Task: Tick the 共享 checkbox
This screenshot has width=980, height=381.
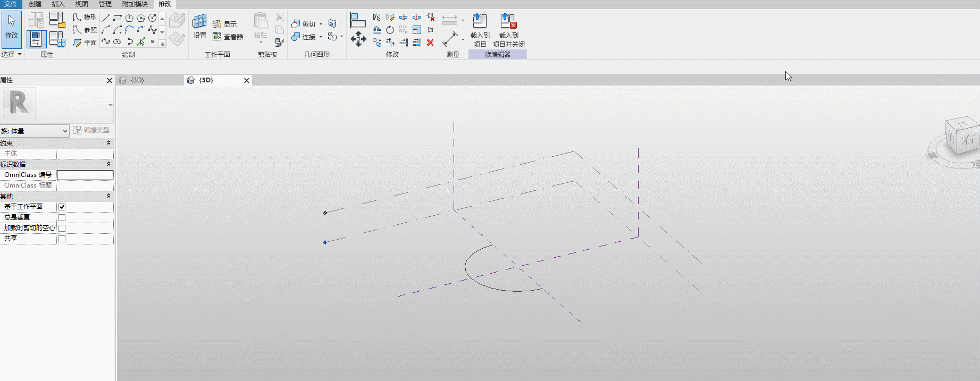Action: point(62,239)
